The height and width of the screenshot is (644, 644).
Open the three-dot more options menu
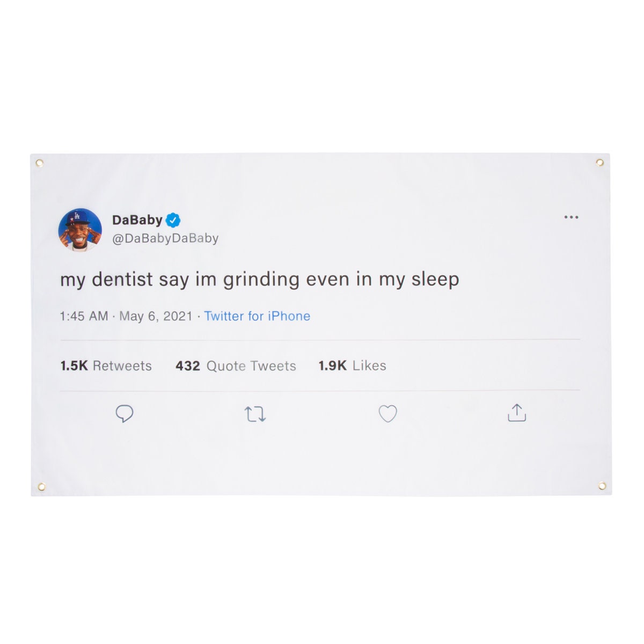click(x=571, y=217)
